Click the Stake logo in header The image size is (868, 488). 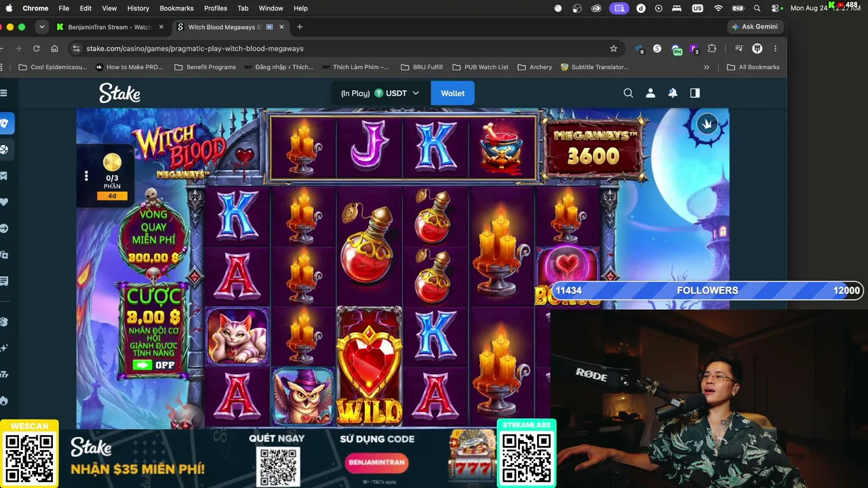coord(120,93)
